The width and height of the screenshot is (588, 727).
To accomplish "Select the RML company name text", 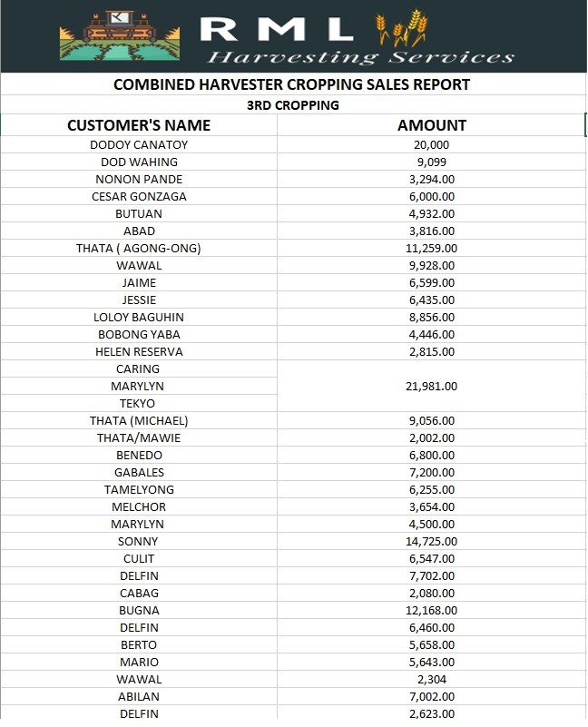I will (x=276, y=29).
